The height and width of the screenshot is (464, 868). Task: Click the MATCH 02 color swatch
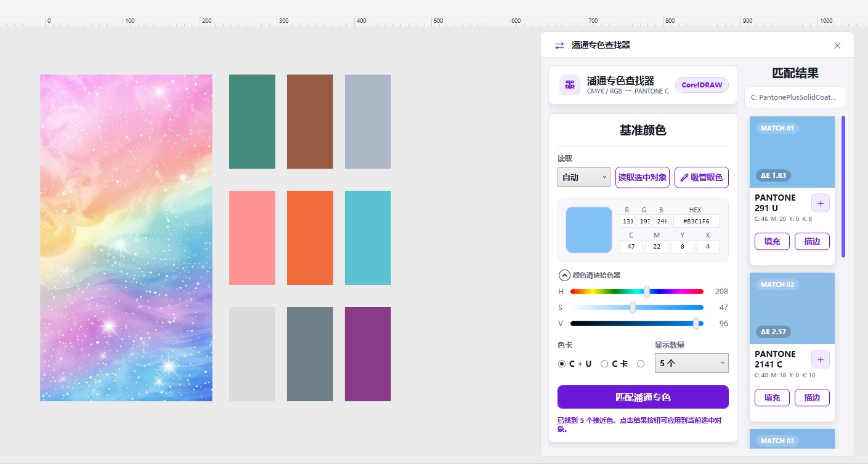792,308
